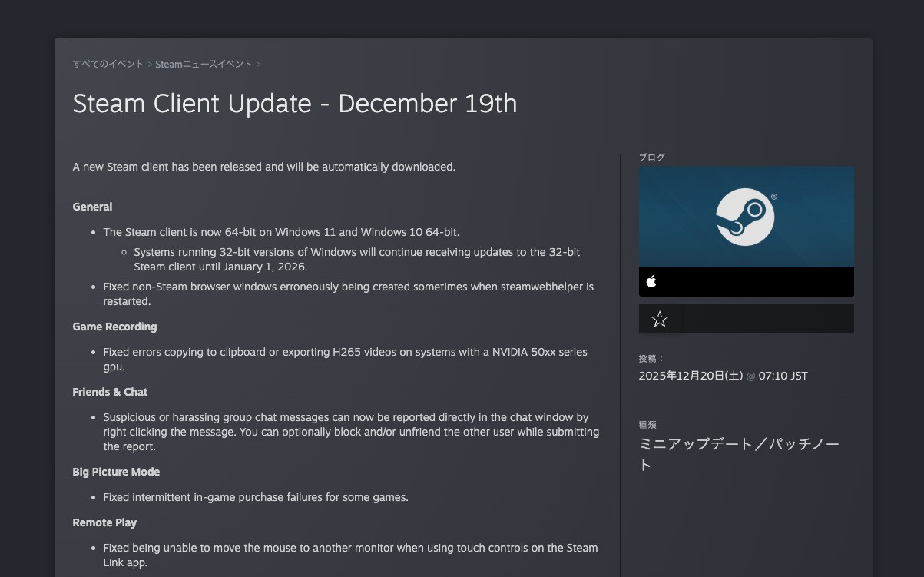Click the H265 videos NVIDIA 50xx bullet
This screenshot has width=924, height=577.
pyautogui.click(x=346, y=359)
